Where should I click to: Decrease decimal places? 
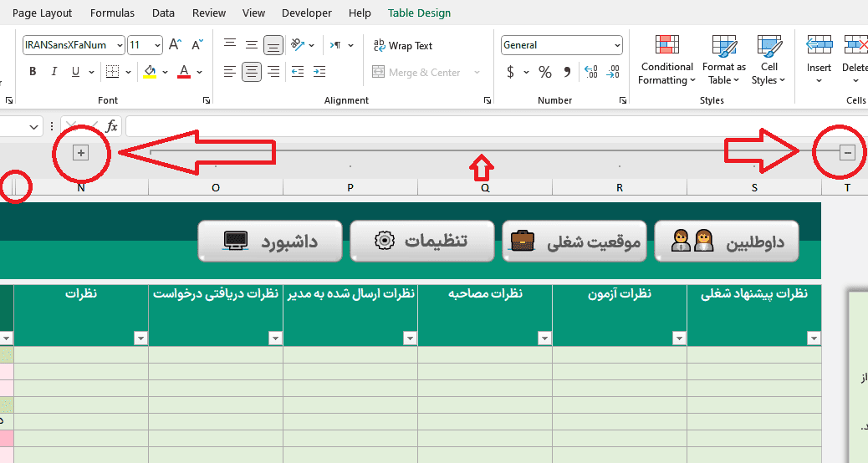613,72
